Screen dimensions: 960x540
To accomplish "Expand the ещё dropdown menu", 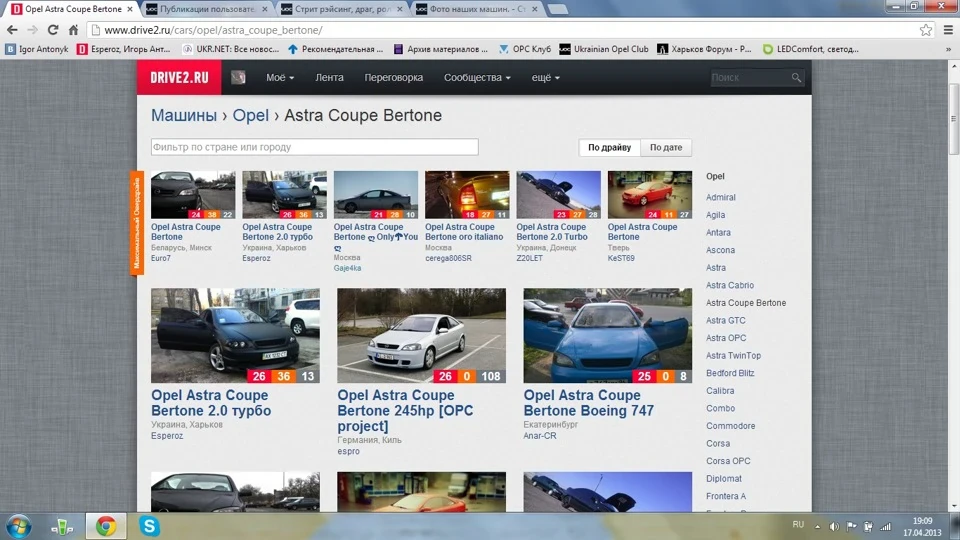I will coord(546,78).
